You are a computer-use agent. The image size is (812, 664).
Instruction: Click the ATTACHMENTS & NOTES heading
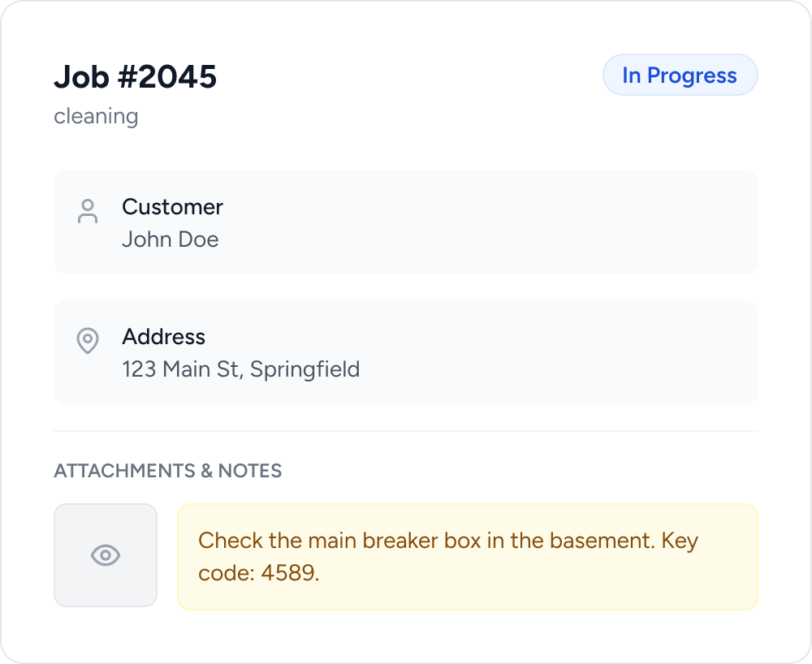pos(168,471)
